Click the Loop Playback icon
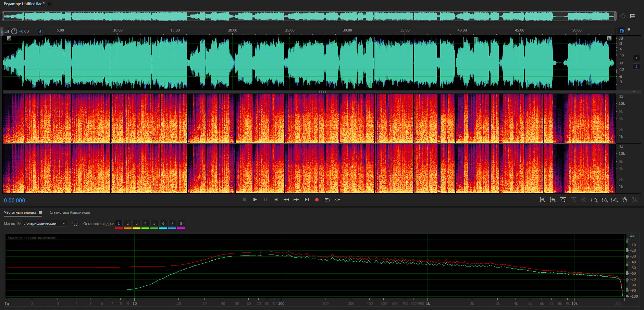The height and width of the screenshot is (310, 644). point(327,200)
